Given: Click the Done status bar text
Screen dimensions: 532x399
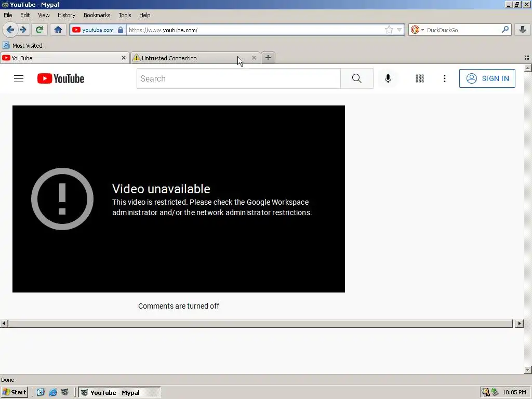Looking at the screenshot, I should pos(8,380).
